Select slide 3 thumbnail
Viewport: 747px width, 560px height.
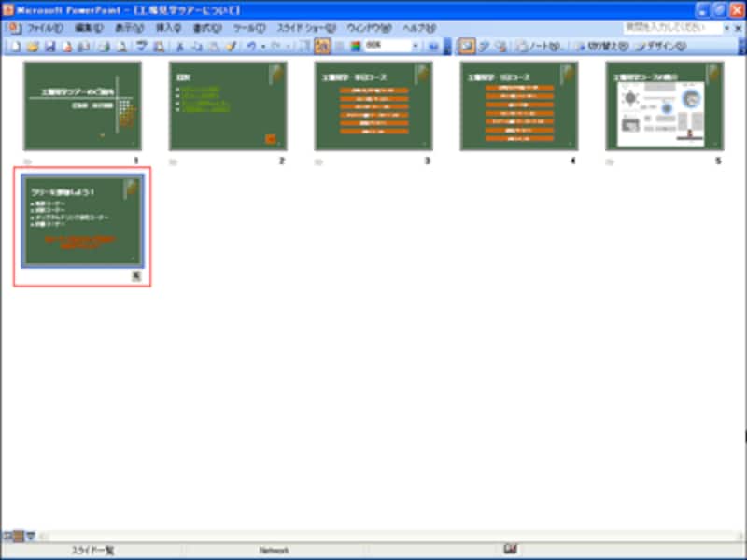pyautogui.click(x=373, y=105)
